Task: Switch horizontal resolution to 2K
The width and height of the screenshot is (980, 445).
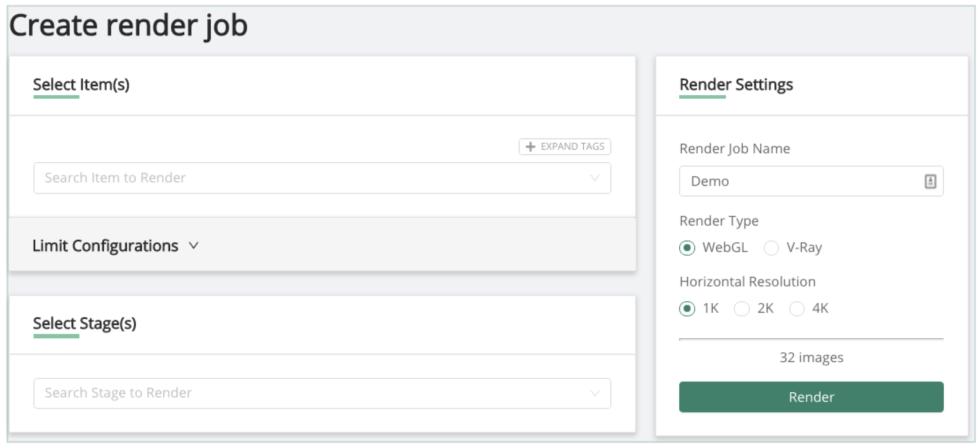Action: pos(741,308)
